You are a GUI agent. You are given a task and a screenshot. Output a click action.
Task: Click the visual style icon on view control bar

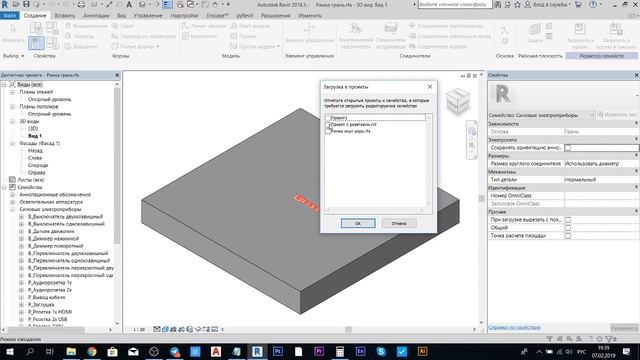click(x=165, y=329)
